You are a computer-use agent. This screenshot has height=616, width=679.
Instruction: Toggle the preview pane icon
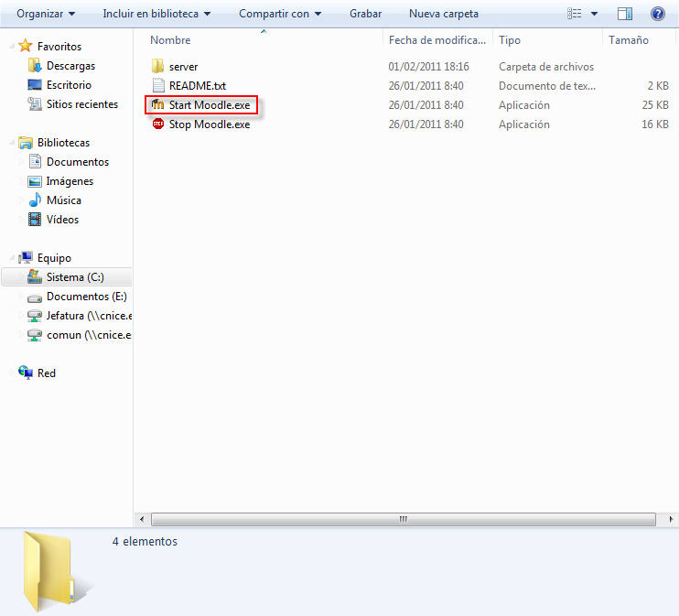(x=625, y=14)
